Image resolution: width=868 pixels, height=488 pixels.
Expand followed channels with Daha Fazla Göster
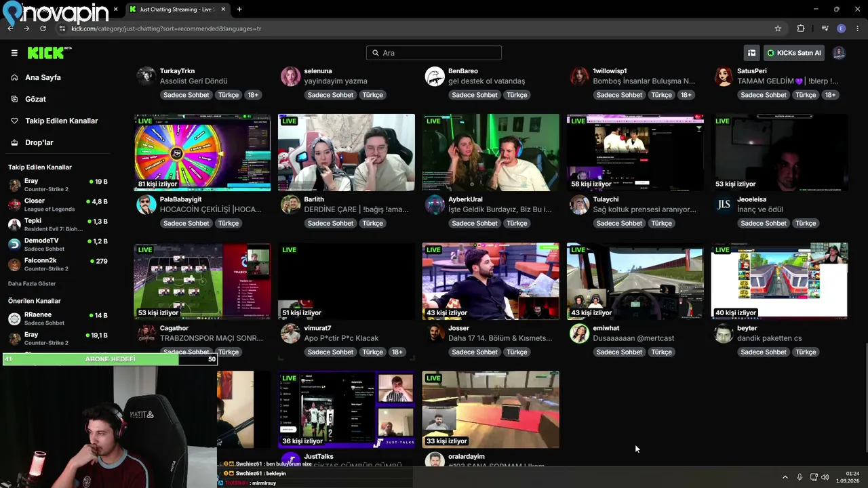32,283
